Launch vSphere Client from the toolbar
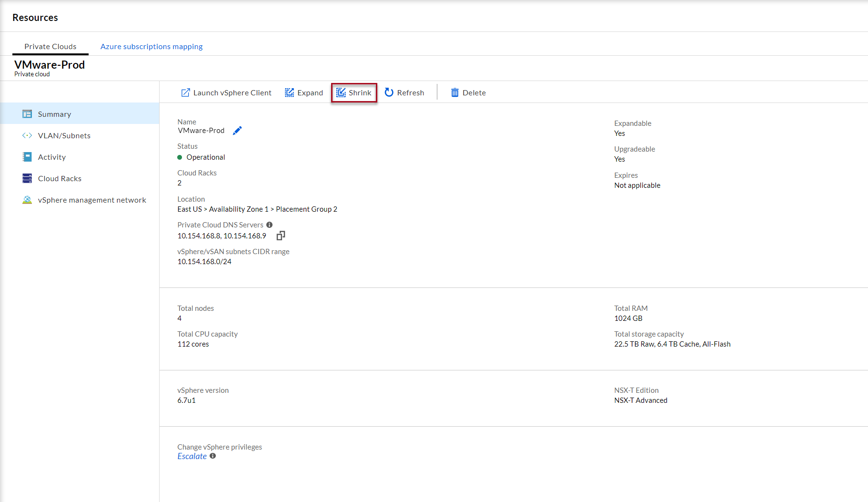The width and height of the screenshot is (868, 502). (x=226, y=92)
